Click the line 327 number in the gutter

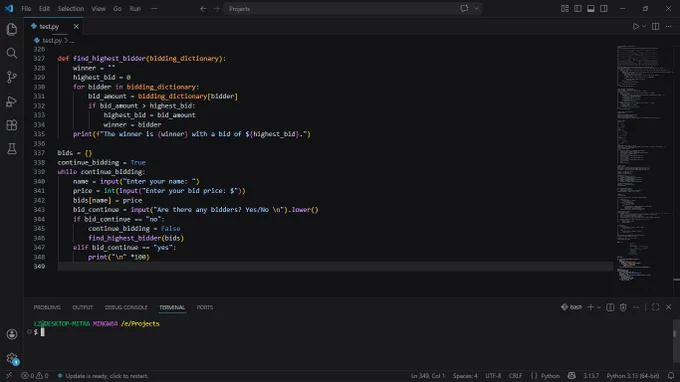39,59
